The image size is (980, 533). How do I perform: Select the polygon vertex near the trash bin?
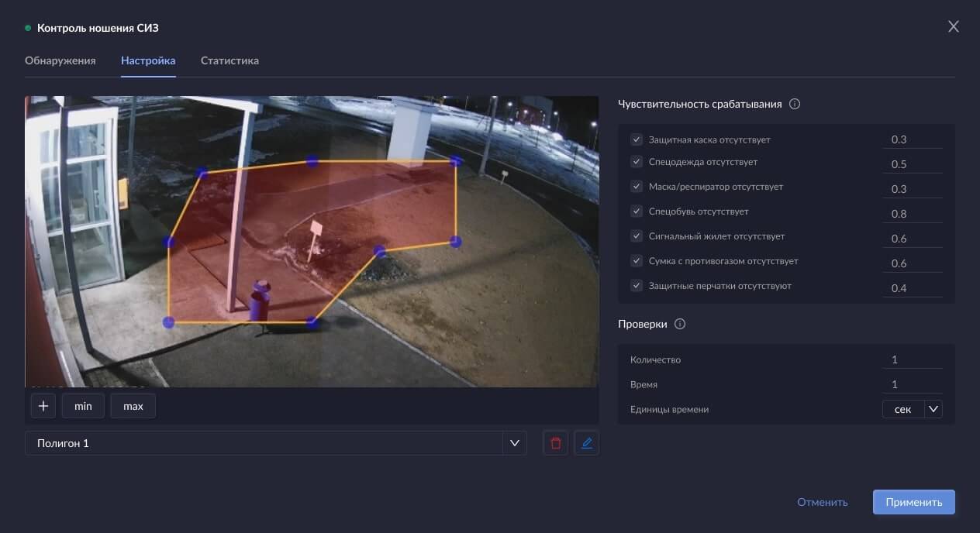click(x=312, y=322)
